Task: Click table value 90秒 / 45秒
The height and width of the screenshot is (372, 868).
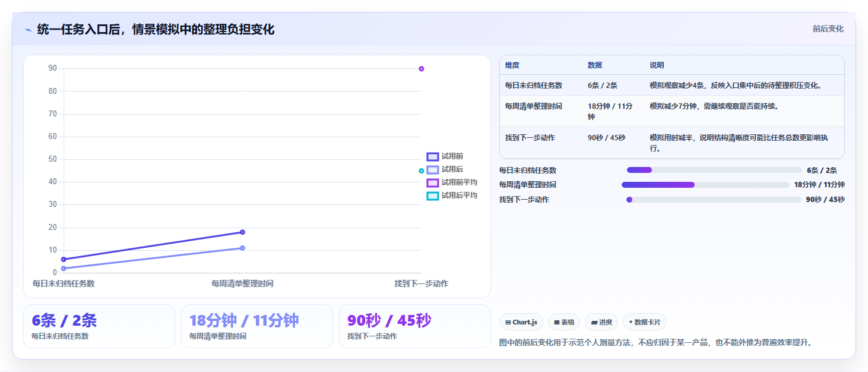Action: (x=606, y=138)
